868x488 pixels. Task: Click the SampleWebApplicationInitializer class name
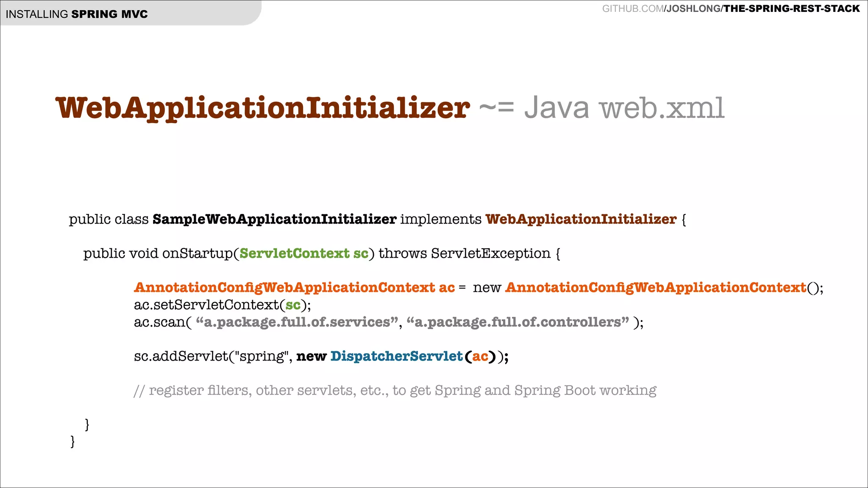click(274, 219)
